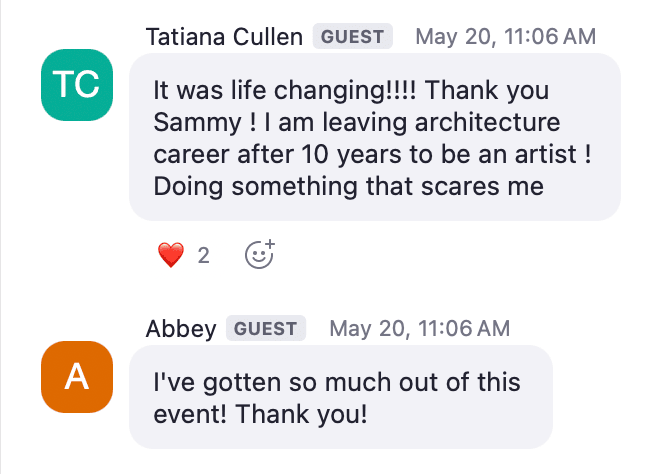Click the name Abbey
The image size is (670, 474).
(x=181, y=329)
